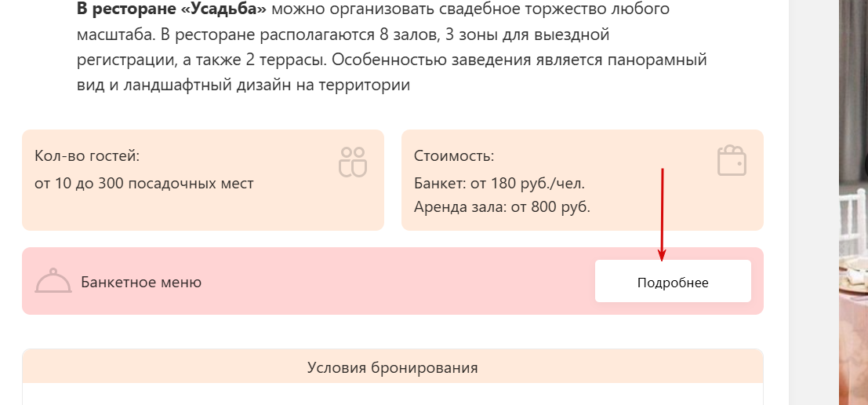868x405 pixels.
Task: Click the Кол-во гостей heading
Action: pos(87,156)
